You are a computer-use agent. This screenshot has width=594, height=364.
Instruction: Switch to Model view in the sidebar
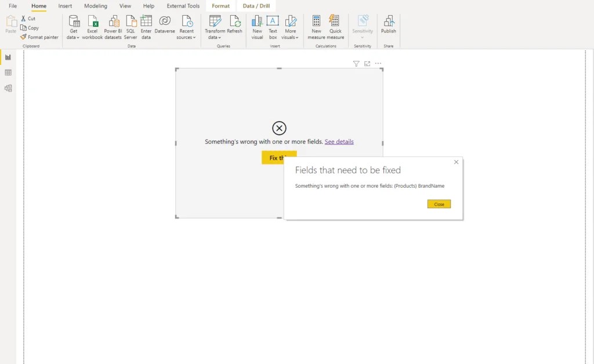click(8, 88)
